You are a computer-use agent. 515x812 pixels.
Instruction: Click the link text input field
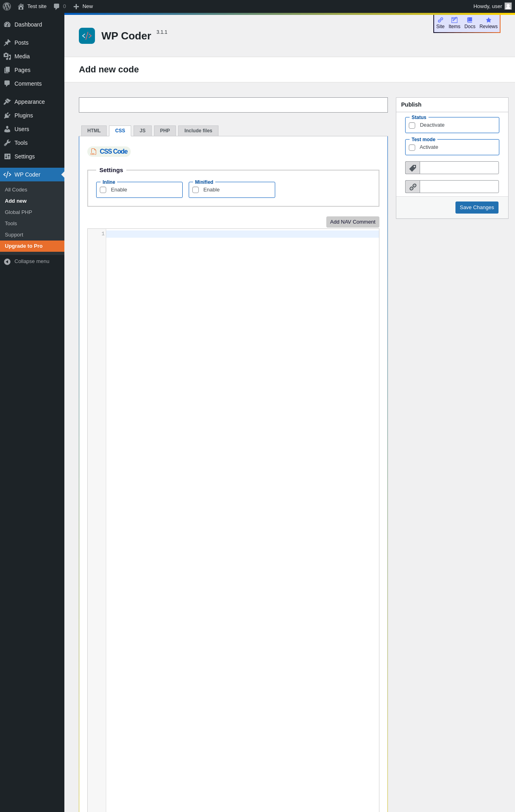(x=459, y=187)
